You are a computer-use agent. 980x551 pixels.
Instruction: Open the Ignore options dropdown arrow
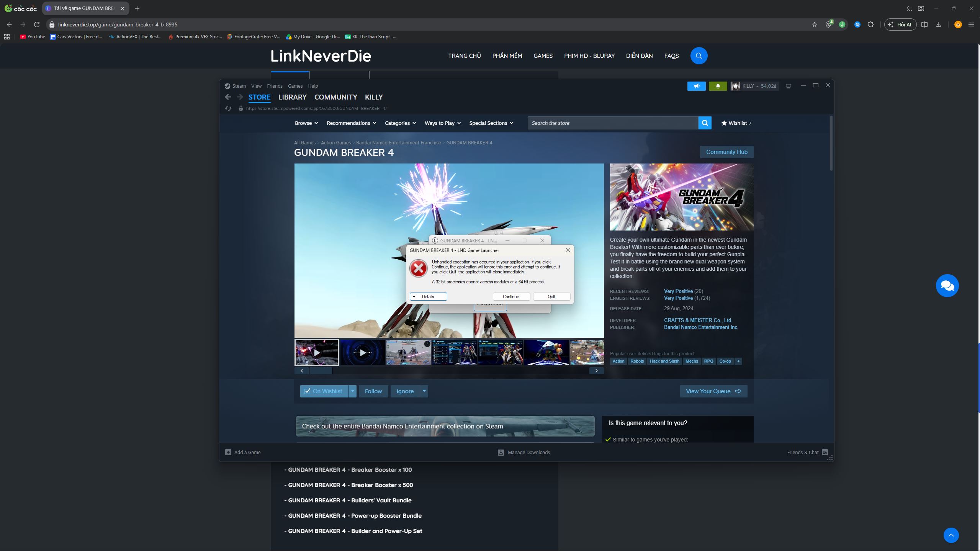coord(424,391)
